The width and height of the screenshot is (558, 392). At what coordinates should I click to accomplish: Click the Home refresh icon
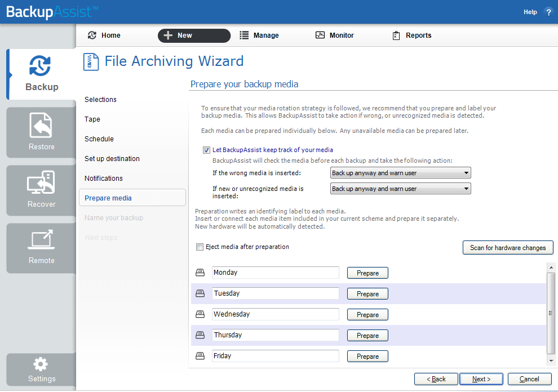[92, 35]
